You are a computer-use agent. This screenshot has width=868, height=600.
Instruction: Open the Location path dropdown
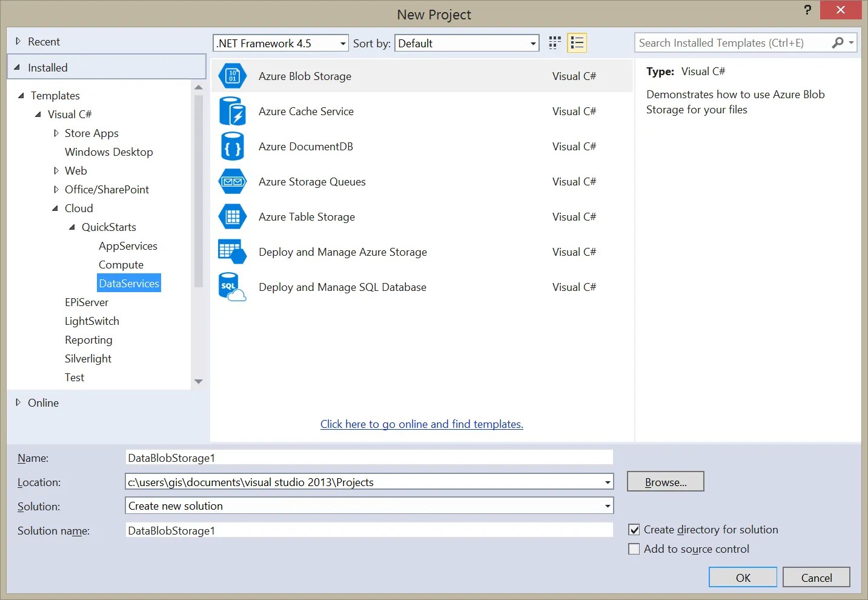click(608, 482)
